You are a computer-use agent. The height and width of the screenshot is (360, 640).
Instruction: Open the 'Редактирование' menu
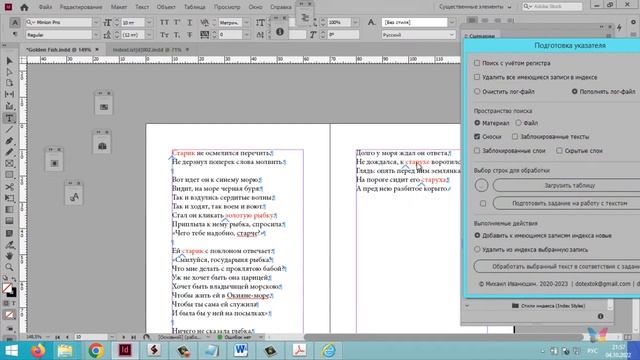(x=81, y=7)
